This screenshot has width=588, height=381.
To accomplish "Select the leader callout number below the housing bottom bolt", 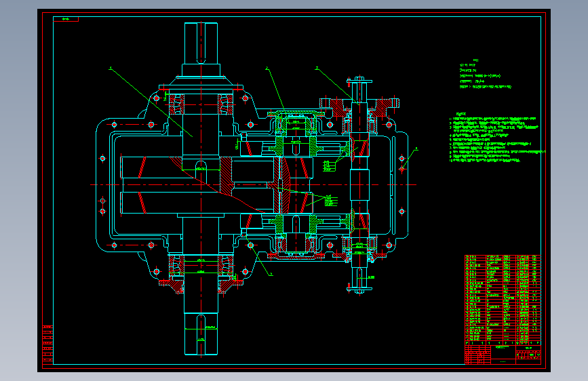I will pyautogui.click(x=271, y=275).
